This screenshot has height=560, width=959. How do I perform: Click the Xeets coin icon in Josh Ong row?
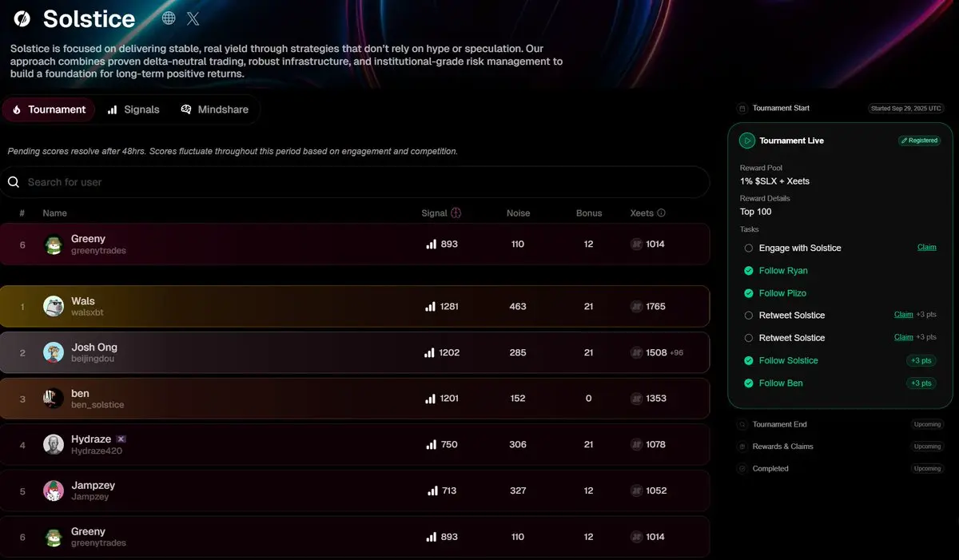pyautogui.click(x=637, y=352)
